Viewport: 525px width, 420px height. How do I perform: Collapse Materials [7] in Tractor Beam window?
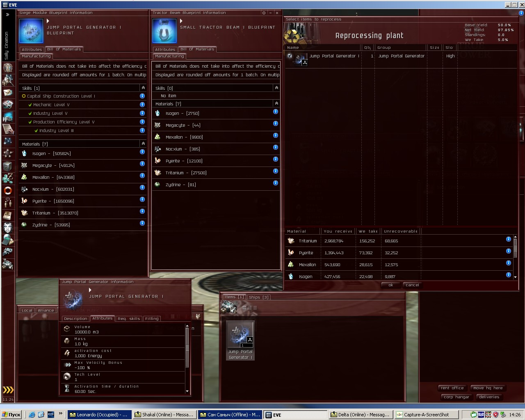[276, 103]
